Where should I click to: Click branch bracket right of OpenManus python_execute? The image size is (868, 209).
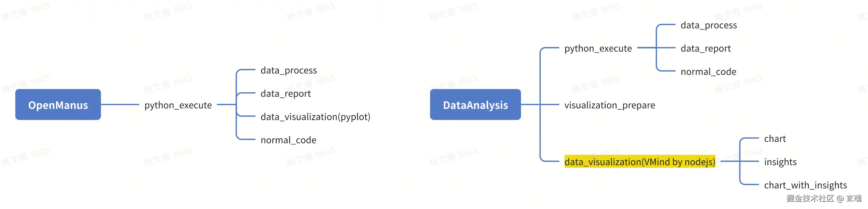tap(237, 105)
